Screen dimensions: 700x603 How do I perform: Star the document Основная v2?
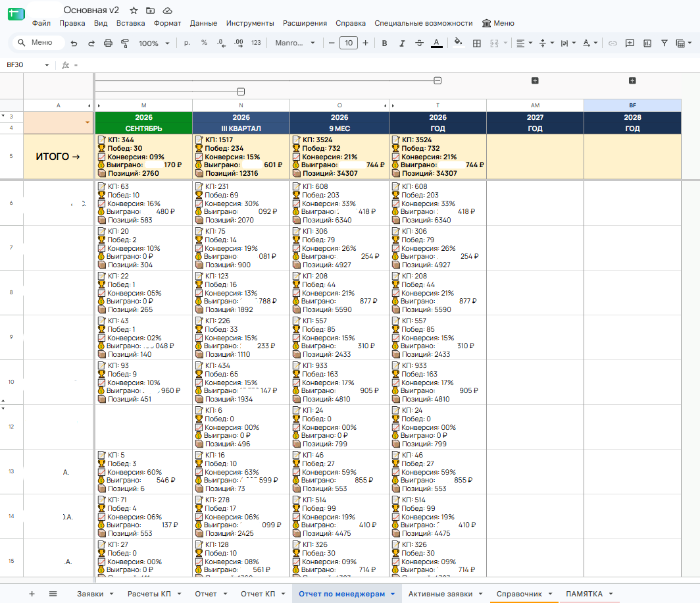pos(134,11)
